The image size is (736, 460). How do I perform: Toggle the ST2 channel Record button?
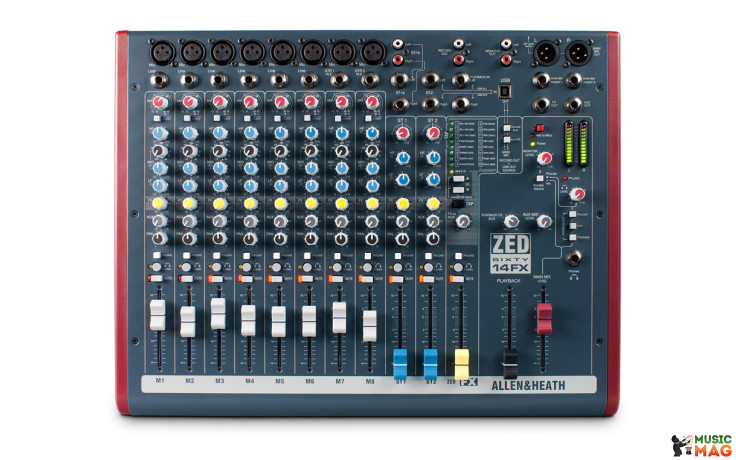coord(428,256)
